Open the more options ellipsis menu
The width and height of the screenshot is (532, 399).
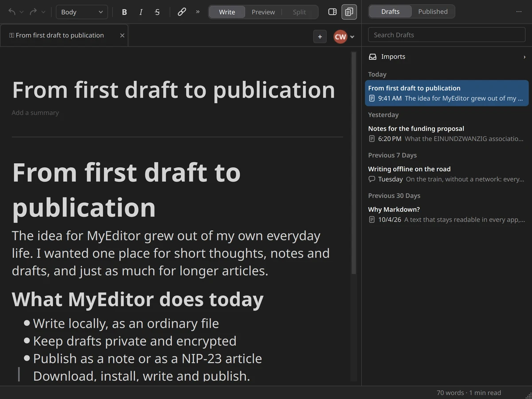(x=519, y=12)
